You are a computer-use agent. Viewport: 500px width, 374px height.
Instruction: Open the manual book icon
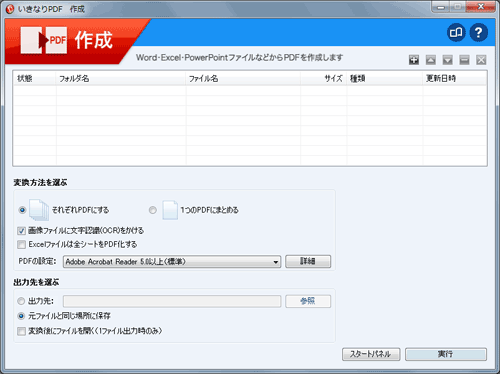pyautogui.click(x=456, y=32)
